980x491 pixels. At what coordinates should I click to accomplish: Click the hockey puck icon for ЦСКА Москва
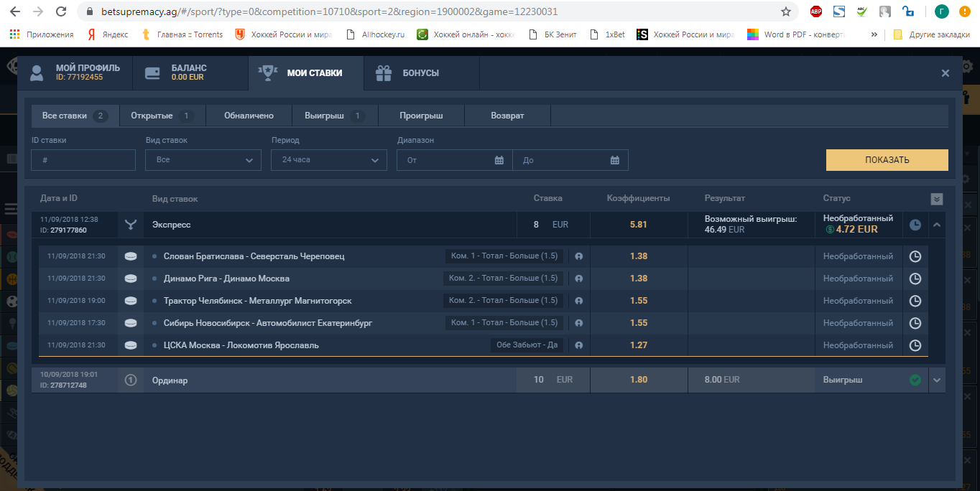click(131, 345)
